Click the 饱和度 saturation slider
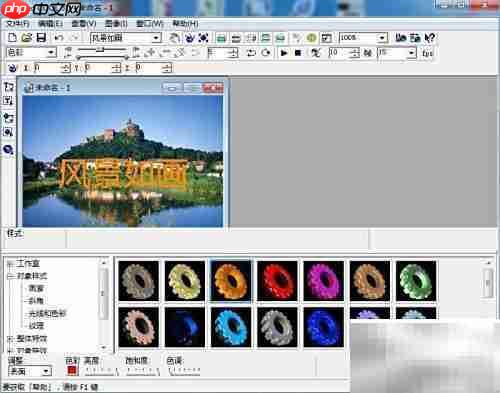This screenshot has height=393, width=500. (x=143, y=370)
